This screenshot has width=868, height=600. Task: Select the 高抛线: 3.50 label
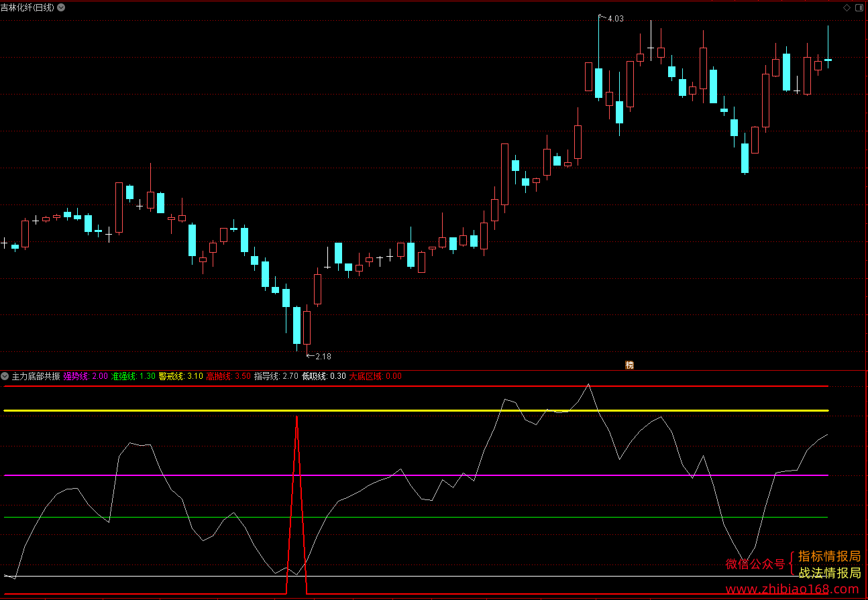click(228, 376)
